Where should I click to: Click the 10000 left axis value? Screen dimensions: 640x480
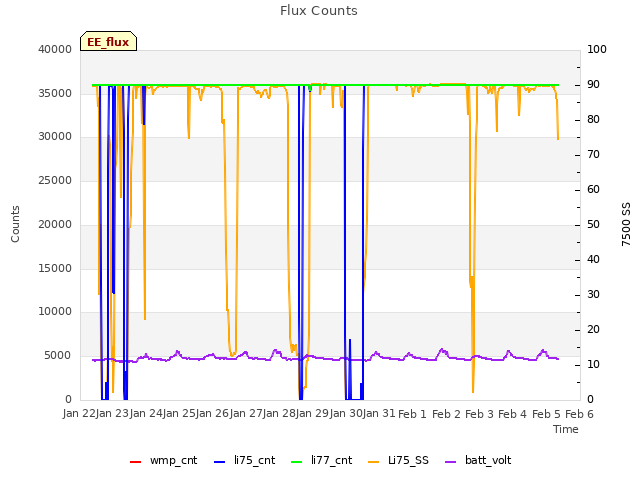(x=55, y=311)
